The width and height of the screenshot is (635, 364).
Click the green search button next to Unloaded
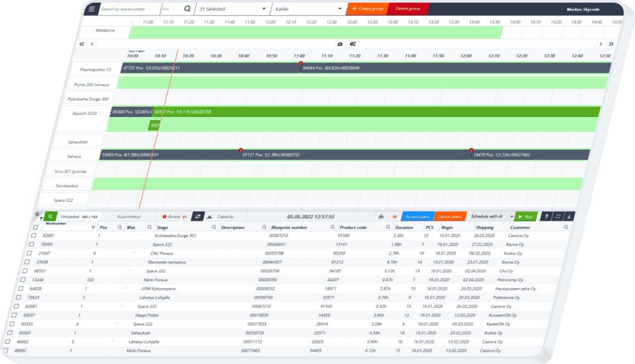(x=51, y=216)
